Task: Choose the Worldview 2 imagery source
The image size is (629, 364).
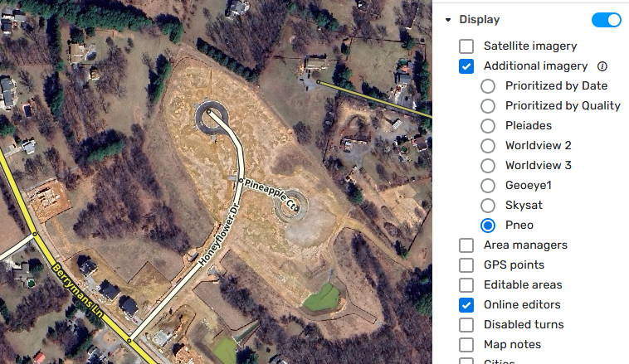Action: pos(488,146)
